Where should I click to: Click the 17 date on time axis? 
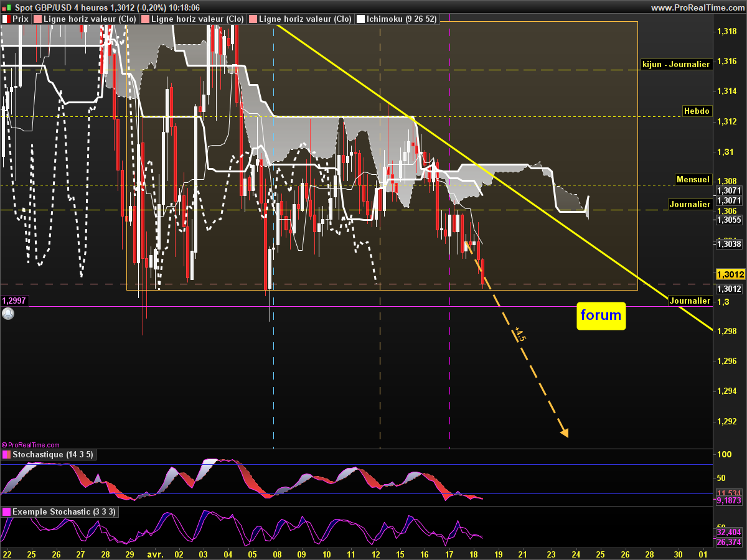point(449,553)
